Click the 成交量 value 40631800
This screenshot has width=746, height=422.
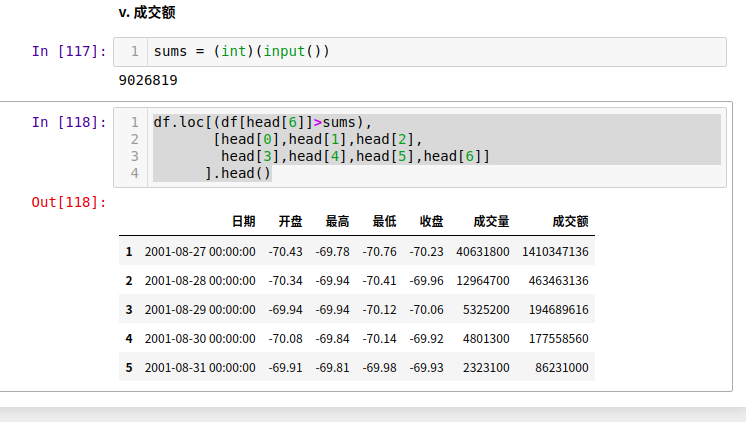(483, 252)
